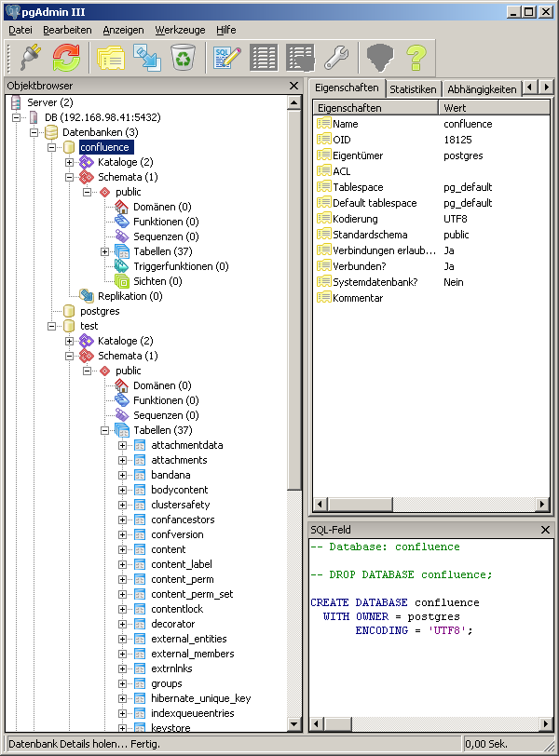Screen dimensions: 559x756
Task: Expand the attachmentdata table node
Action: point(123,445)
